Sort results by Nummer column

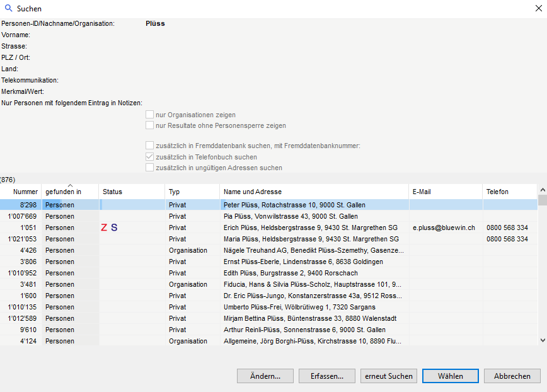tap(25, 192)
